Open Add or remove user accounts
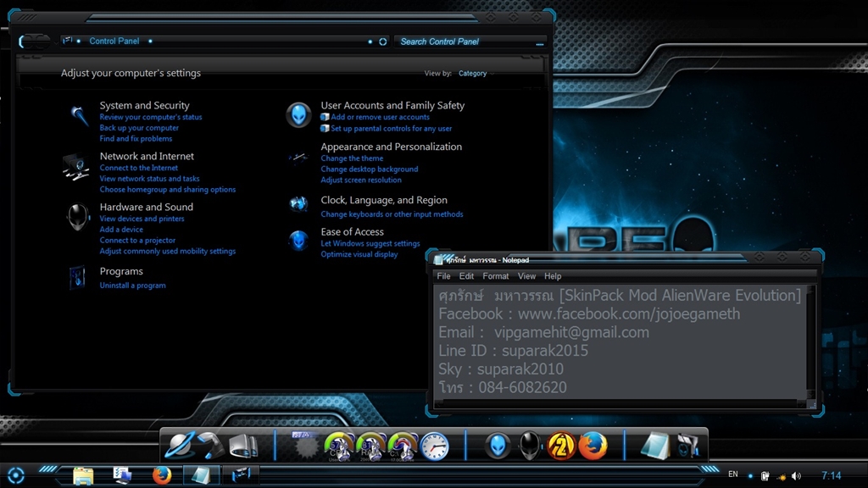 (380, 117)
